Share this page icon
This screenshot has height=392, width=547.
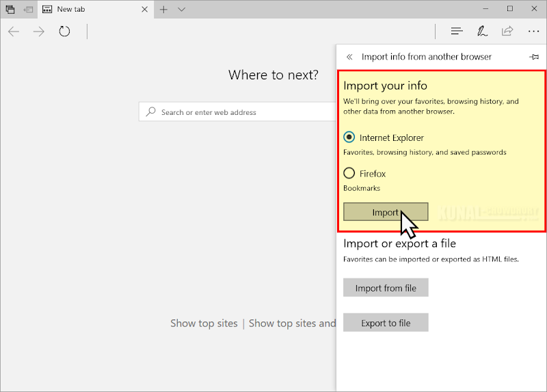tap(507, 31)
